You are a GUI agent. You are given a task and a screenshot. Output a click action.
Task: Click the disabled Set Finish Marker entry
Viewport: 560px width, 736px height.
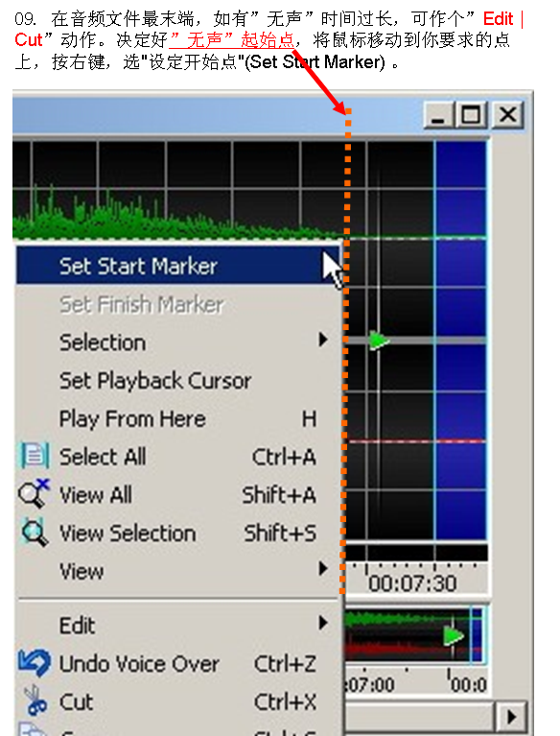click(178, 304)
